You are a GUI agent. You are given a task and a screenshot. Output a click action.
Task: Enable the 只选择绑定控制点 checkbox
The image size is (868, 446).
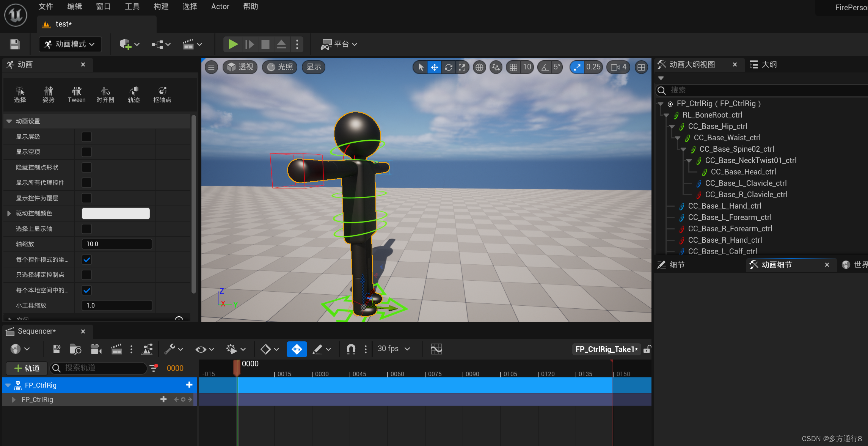(x=87, y=275)
